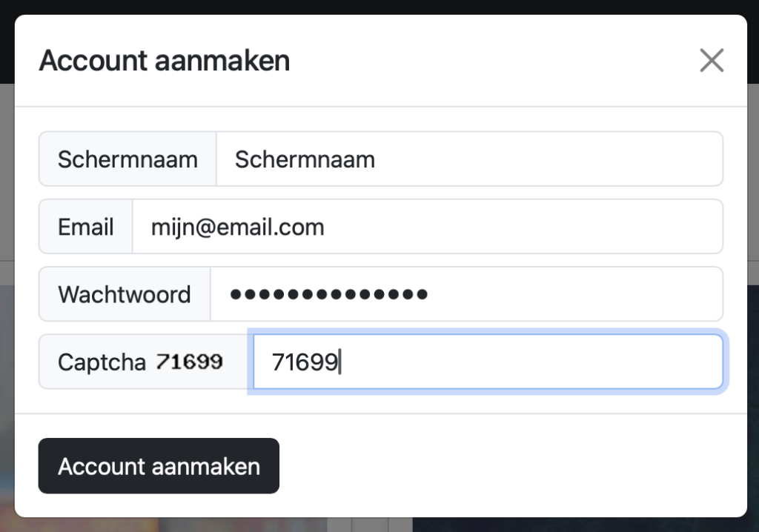The width and height of the screenshot is (759, 532).
Task: Click the dimmed backdrop left of the dialog
Action: 7,296
